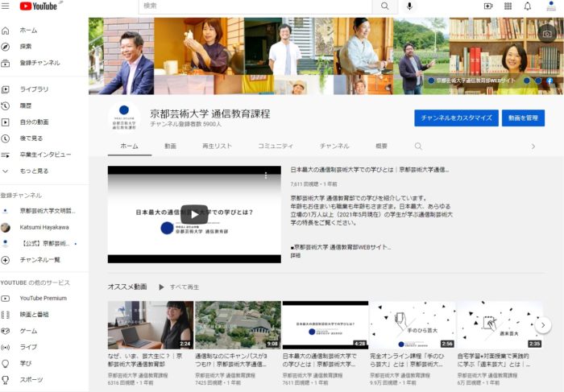Click the search input field

click(x=255, y=6)
